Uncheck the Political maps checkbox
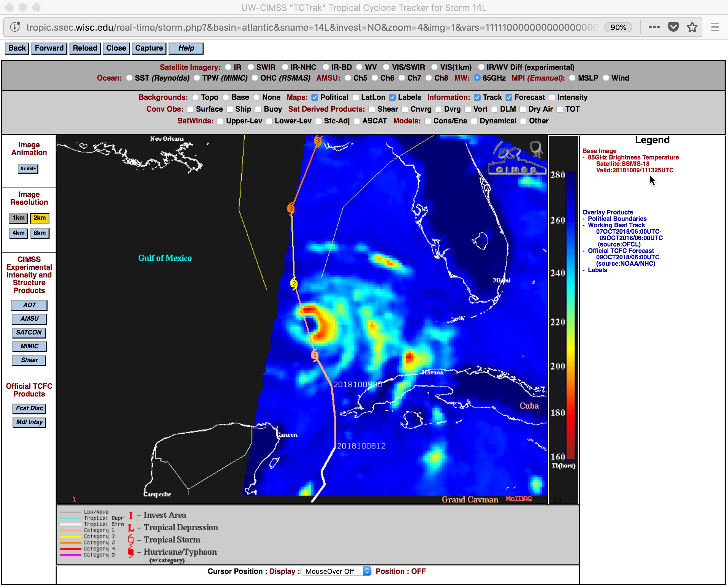The image size is (728, 586). pyautogui.click(x=315, y=97)
